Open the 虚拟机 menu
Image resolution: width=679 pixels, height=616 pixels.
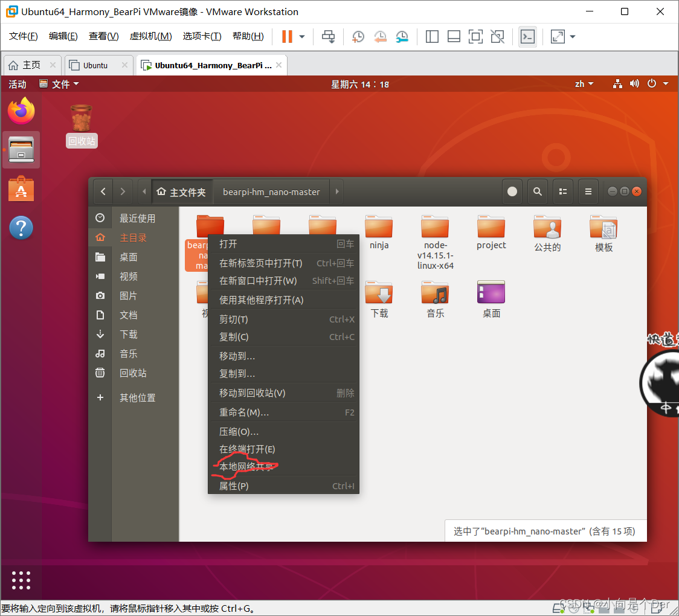tap(150, 36)
